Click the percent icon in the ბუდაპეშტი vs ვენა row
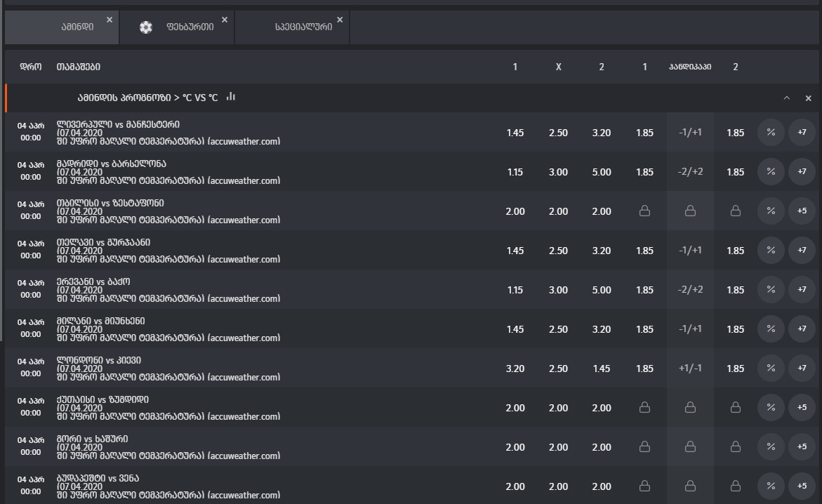Viewport: 822px width, 504px height. [x=771, y=486]
